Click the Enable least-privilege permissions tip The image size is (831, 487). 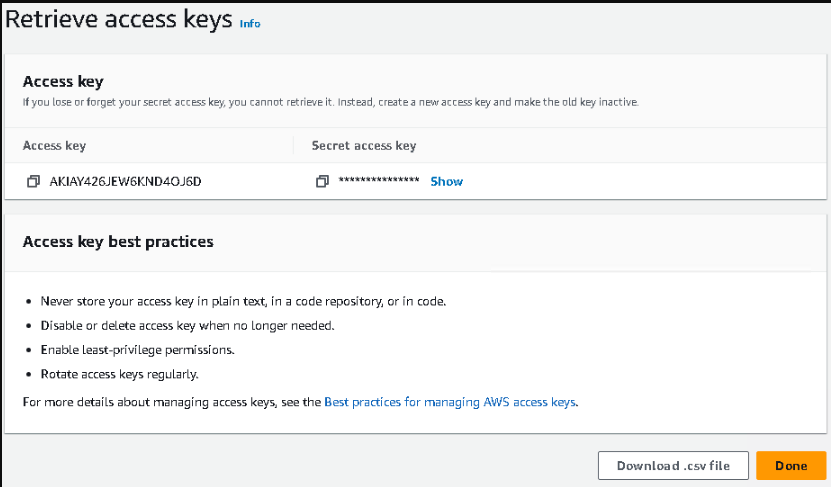coord(137,350)
